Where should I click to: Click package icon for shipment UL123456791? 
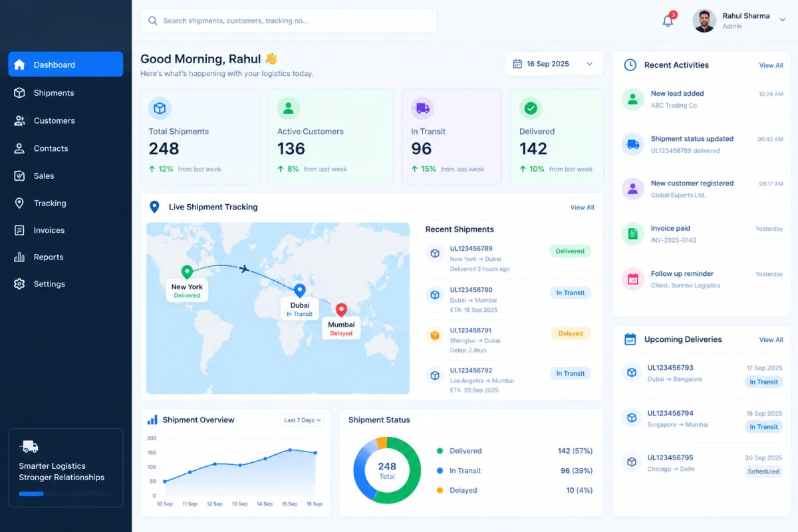point(435,335)
